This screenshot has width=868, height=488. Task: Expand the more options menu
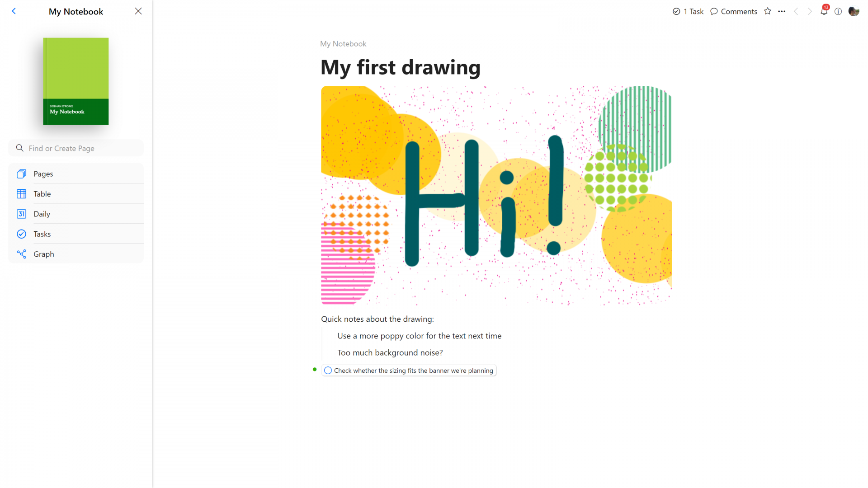point(782,11)
